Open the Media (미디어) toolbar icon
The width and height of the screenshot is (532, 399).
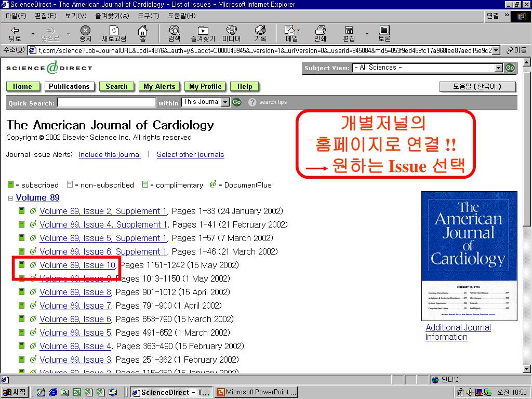point(231,34)
